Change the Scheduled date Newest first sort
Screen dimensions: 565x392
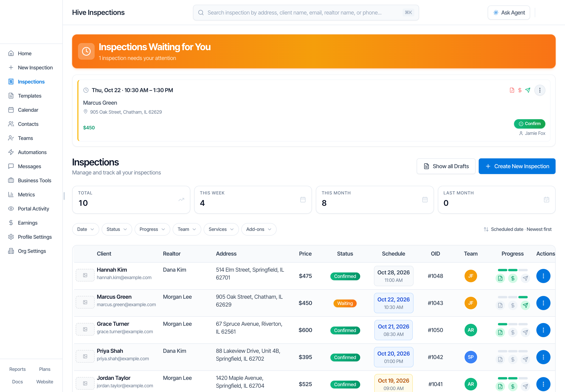pyautogui.click(x=518, y=229)
